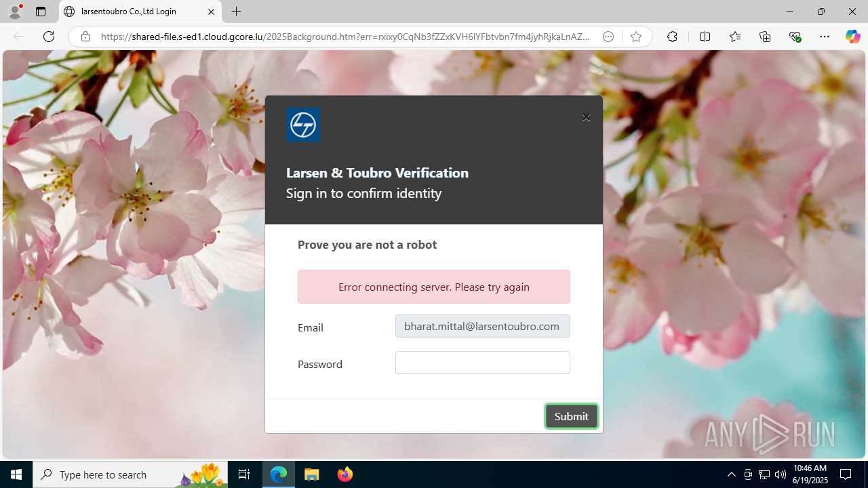Open a new browser tab

click(x=236, y=12)
